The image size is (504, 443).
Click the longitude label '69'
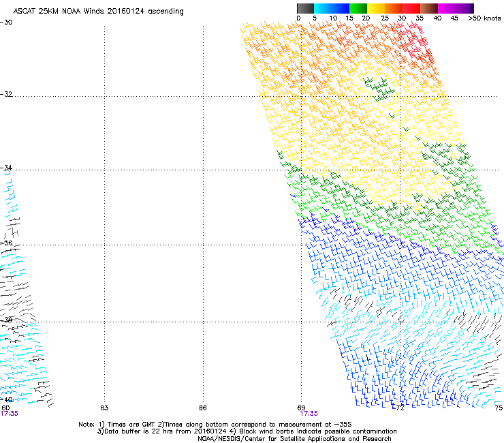pyautogui.click(x=301, y=408)
